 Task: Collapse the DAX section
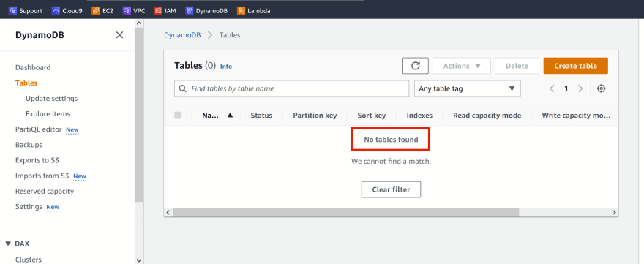(8, 244)
